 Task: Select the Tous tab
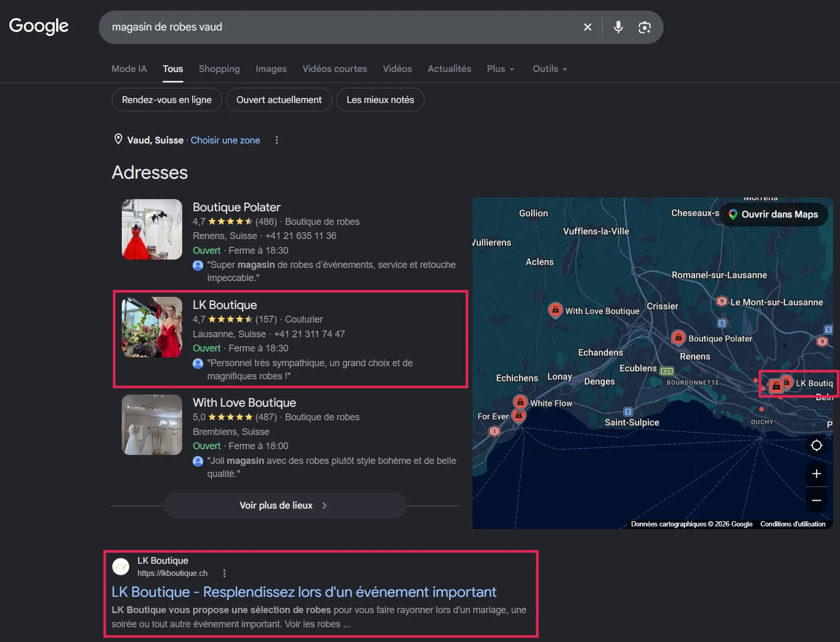tap(173, 69)
